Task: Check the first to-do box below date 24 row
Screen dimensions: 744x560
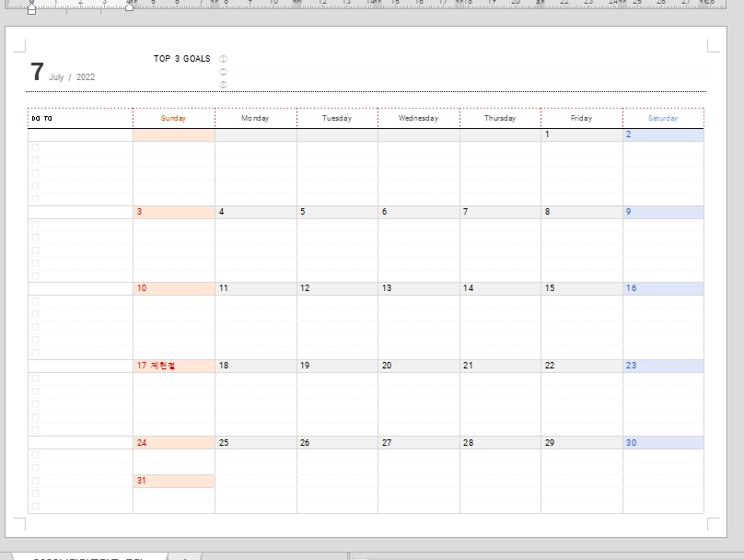Action: (x=35, y=455)
